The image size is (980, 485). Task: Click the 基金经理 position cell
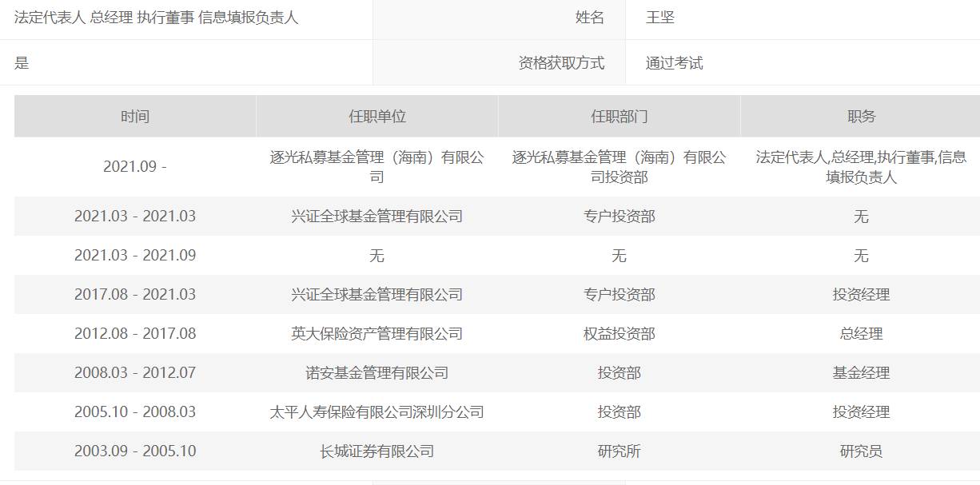point(861,373)
